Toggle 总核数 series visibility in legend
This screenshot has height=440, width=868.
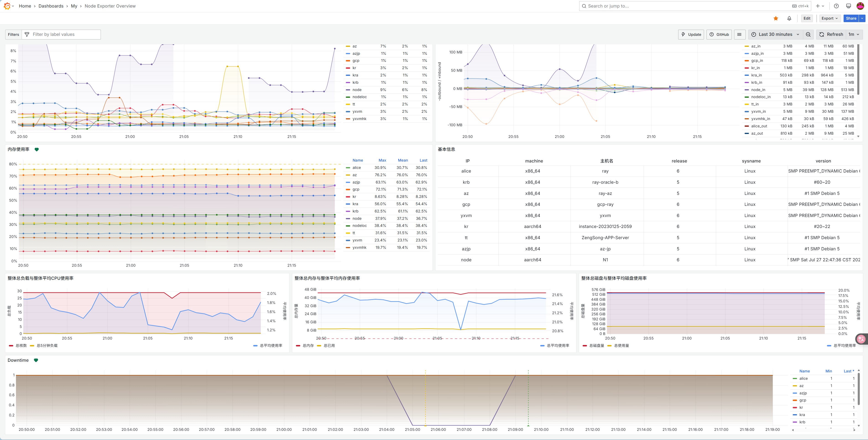point(21,346)
